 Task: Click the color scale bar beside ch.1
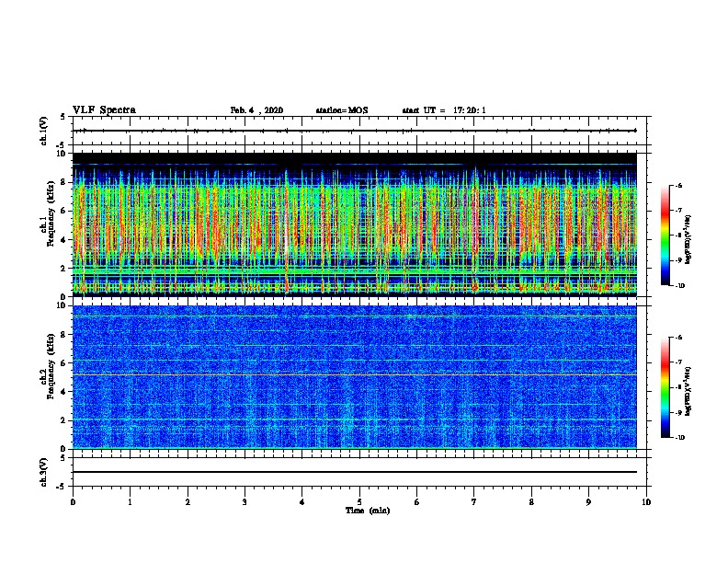point(665,236)
